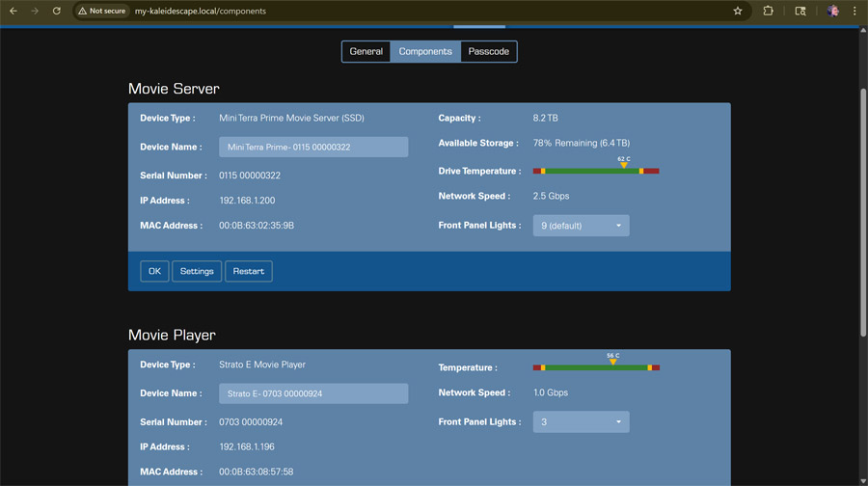The image size is (868, 486).
Task: Open Movie Server Settings
Action: (197, 271)
